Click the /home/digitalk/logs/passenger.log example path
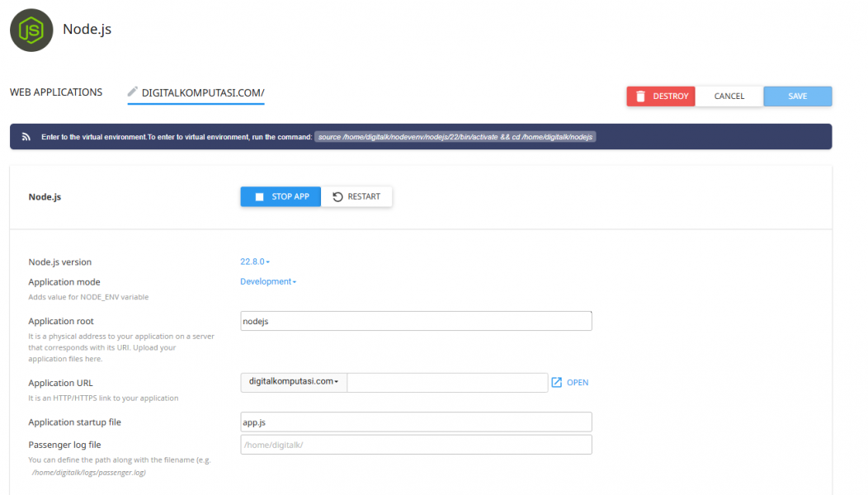The height and width of the screenshot is (495, 868). (x=88, y=472)
